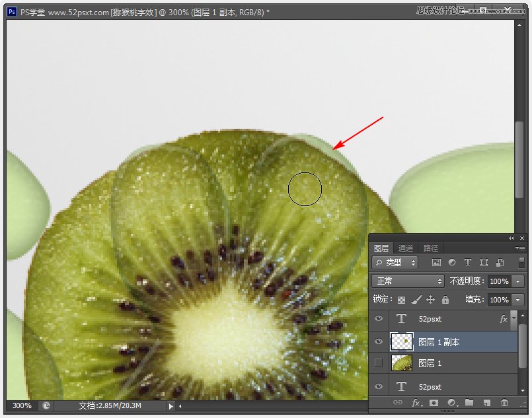The image size is (532, 418).
Task: Click the Link layers icon
Action: pos(399,403)
